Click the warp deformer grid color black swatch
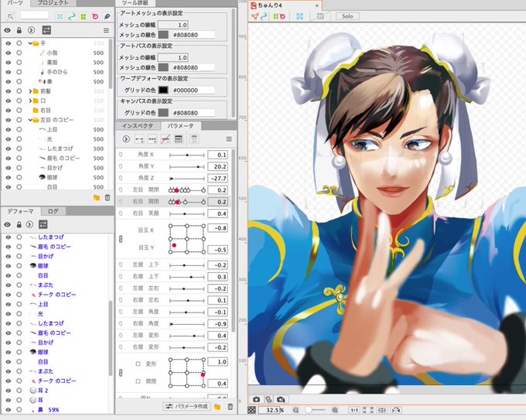Viewport: 526px width, 420px height. pyautogui.click(x=163, y=90)
